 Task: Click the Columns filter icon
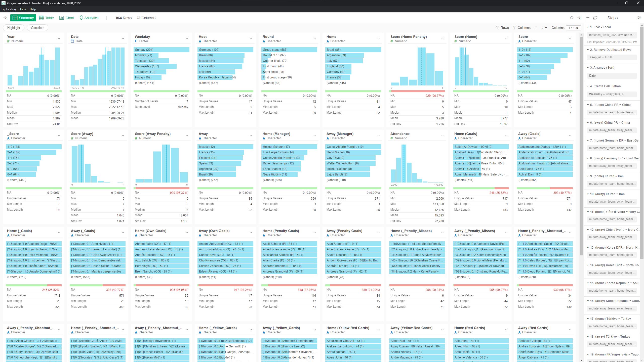click(514, 28)
